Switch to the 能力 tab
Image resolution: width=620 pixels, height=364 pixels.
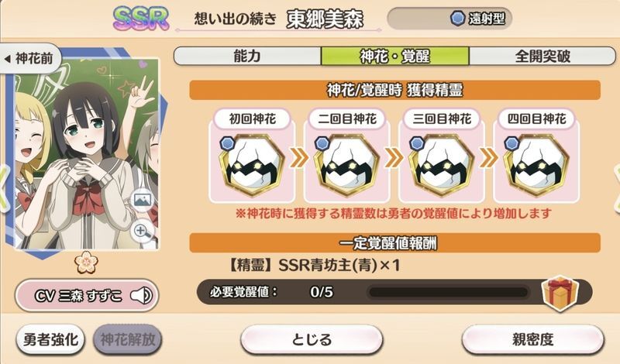(x=247, y=56)
